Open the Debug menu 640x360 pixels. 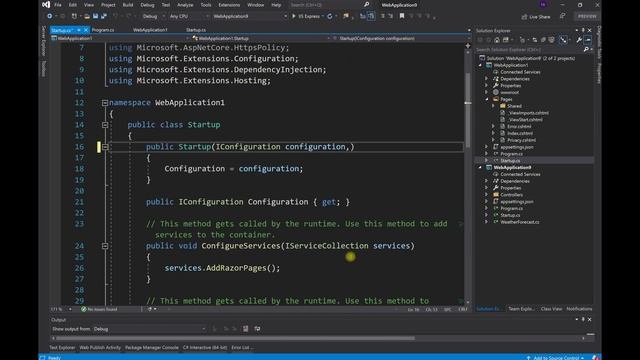click(x=147, y=5)
